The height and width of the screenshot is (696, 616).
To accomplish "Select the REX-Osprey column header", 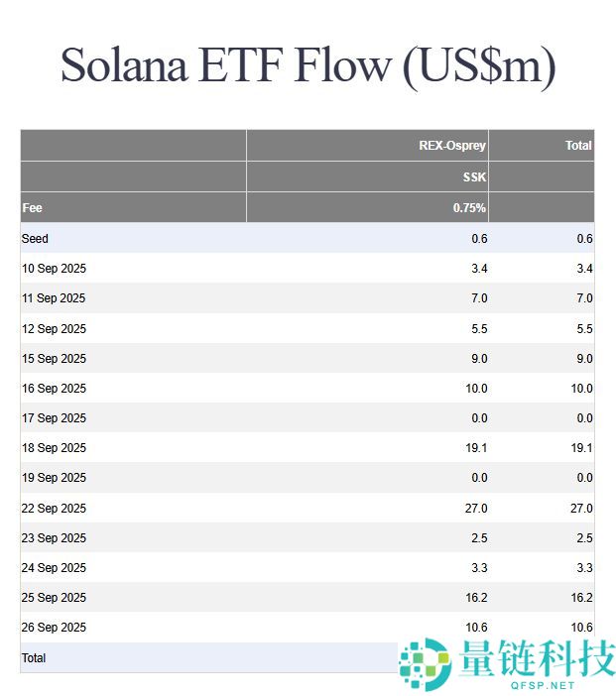I will (452, 146).
